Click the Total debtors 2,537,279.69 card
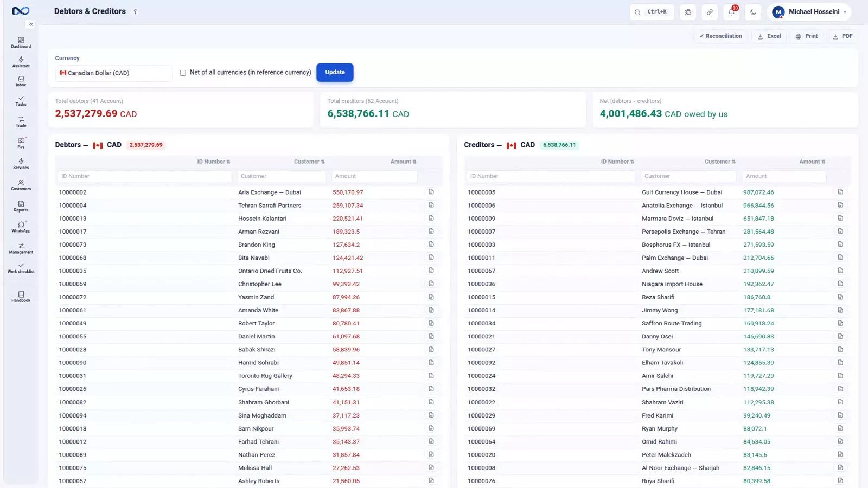 coord(181,110)
